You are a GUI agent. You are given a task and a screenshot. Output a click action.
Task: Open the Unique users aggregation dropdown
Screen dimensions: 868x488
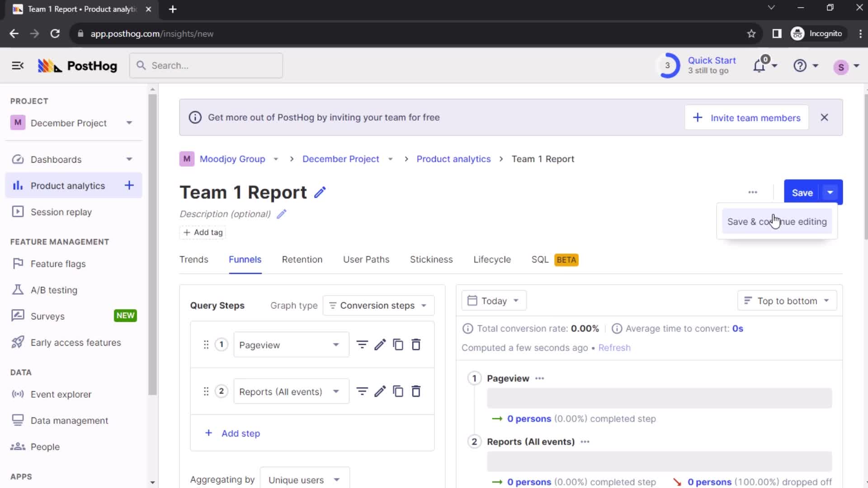305,479
